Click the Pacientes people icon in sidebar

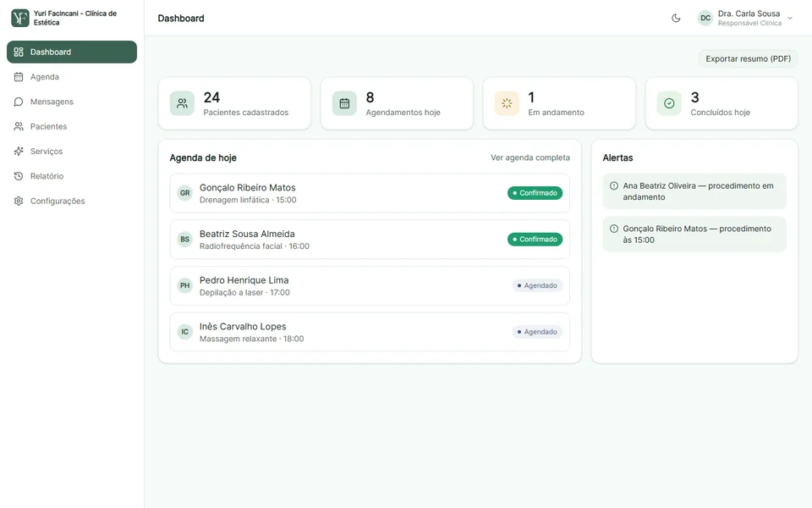(x=19, y=126)
